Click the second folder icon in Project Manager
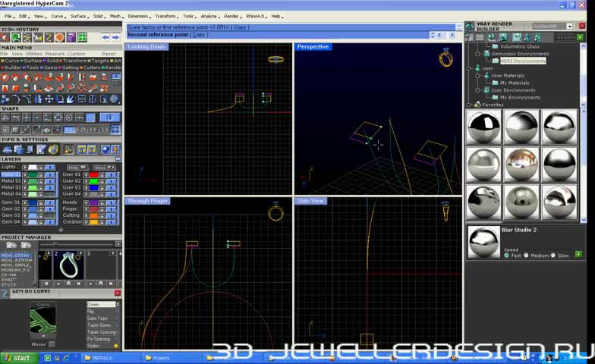Viewport: 595px width, 364px height. 26,245
